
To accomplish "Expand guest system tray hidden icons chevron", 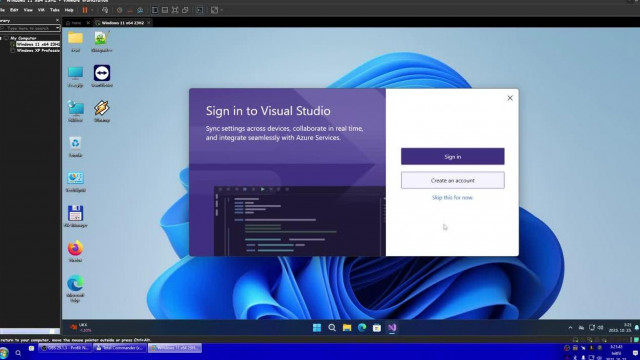I will (570, 328).
